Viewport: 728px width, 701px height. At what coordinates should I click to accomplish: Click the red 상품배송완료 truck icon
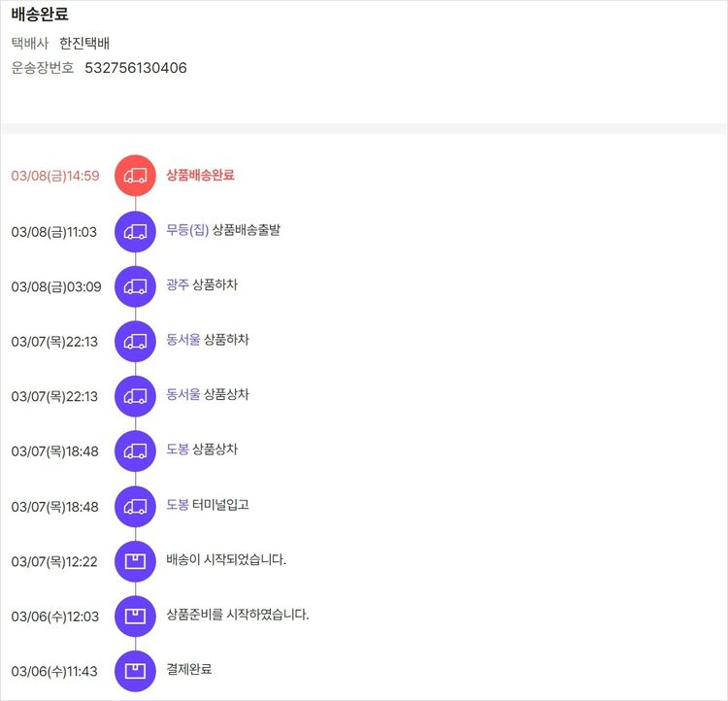[x=135, y=176]
